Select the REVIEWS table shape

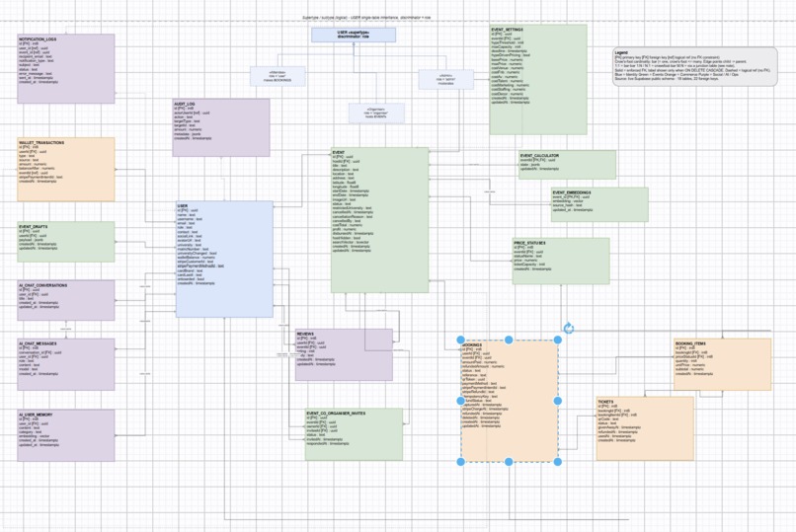pos(345,355)
